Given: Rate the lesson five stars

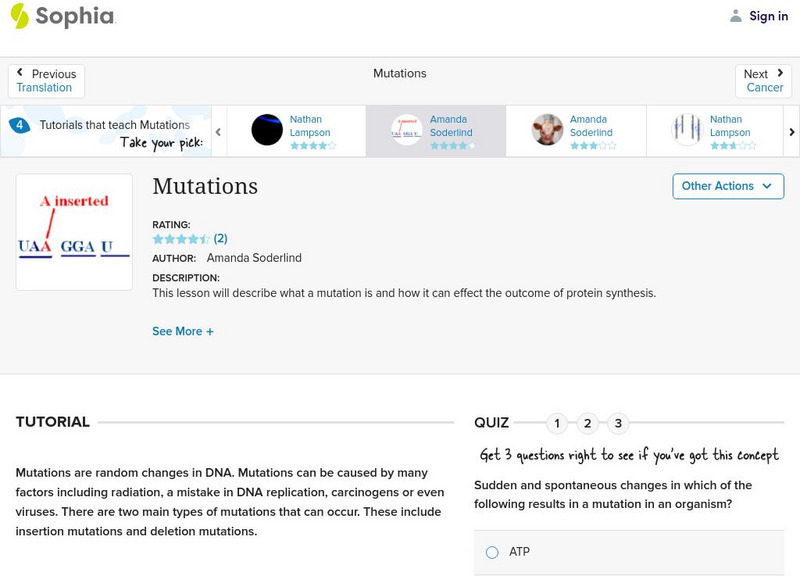Looking at the screenshot, I should click(x=205, y=239).
